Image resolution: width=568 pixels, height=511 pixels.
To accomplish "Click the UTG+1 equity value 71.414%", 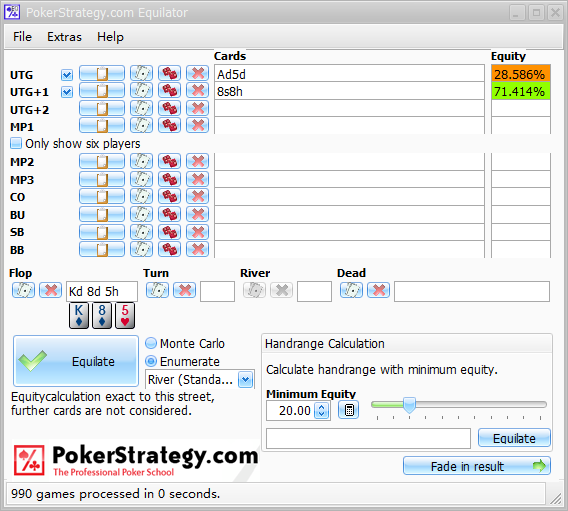I will (x=521, y=91).
